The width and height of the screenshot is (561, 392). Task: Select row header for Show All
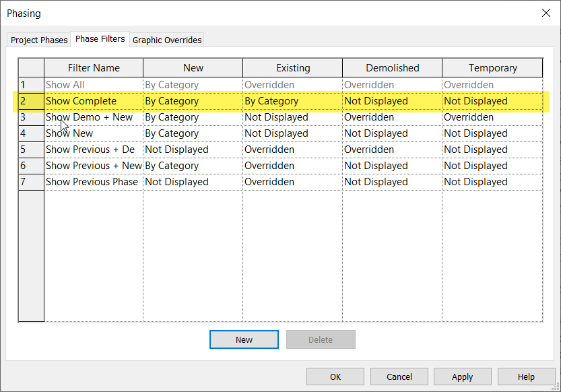[x=31, y=84]
